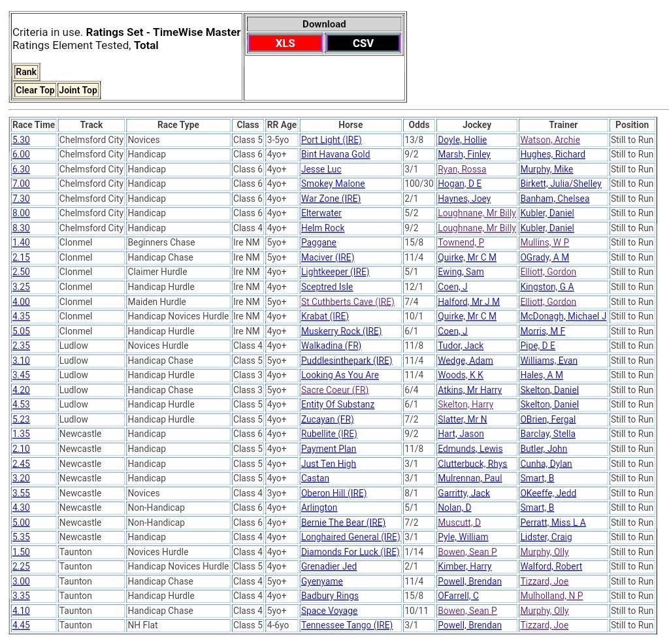Open horse Looking As You Are
The image size is (669, 644).
click(340, 376)
